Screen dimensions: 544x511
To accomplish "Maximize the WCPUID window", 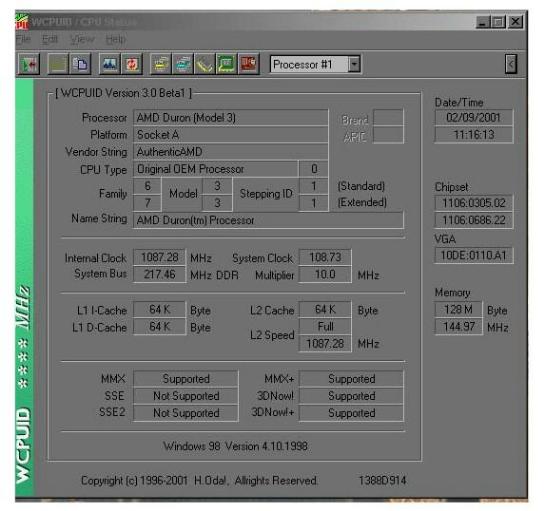I will [499, 23].
